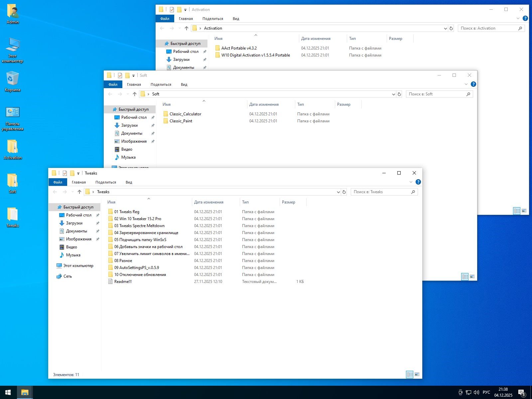Screen dimensions: 532x399
Task: Click the search field in Tweaks window
Action: coord(381,192)
